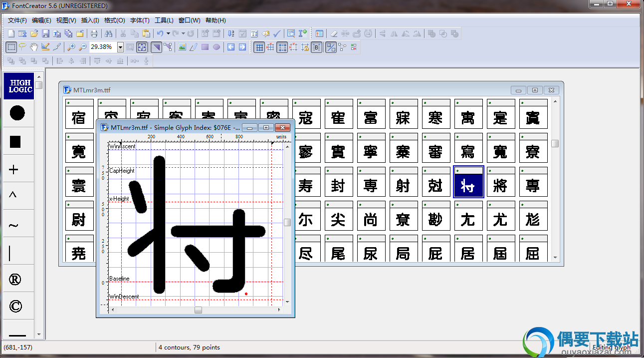Select the lasso selection tool
The image size is (644, 358).
[x=22, y=47]
